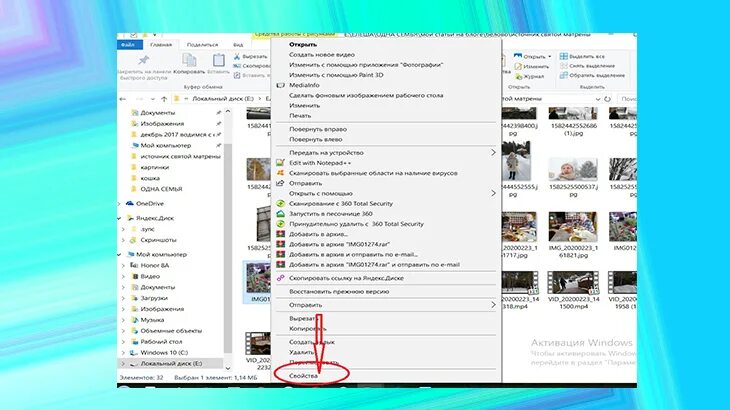Choose Удалить in the context menu
This screenshot has width=730, height=410.
302,352
